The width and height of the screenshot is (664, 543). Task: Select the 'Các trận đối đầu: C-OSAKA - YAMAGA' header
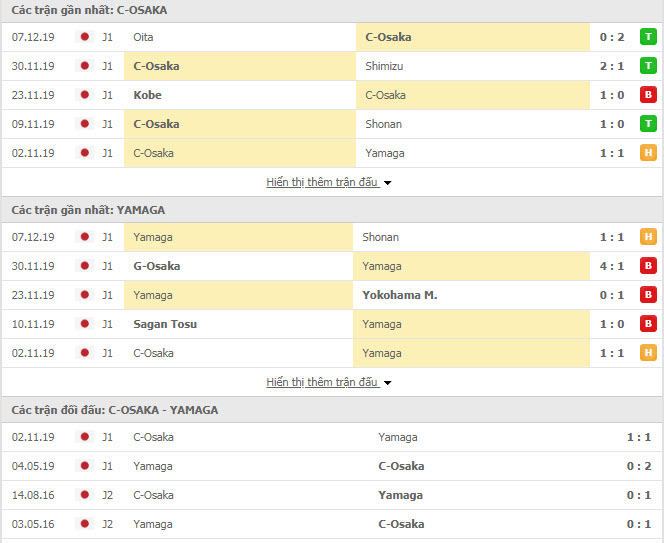tap(115, 410)
